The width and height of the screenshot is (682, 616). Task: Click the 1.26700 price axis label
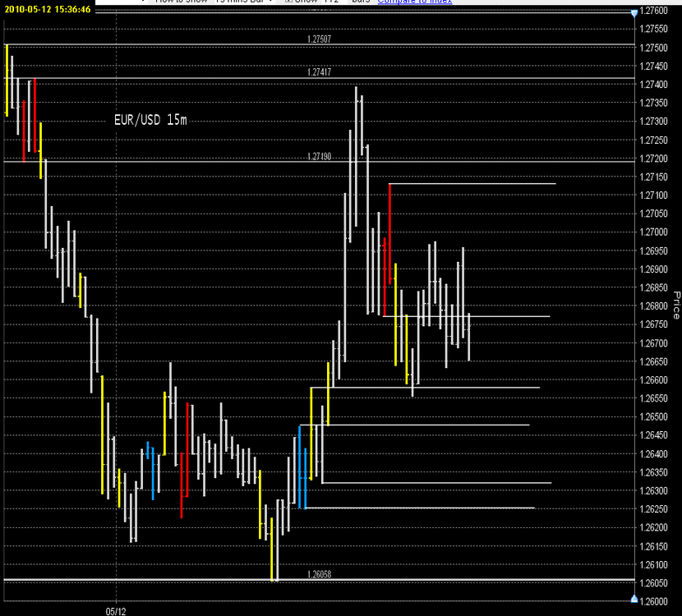pyautogui.click(x=654, y=343)
